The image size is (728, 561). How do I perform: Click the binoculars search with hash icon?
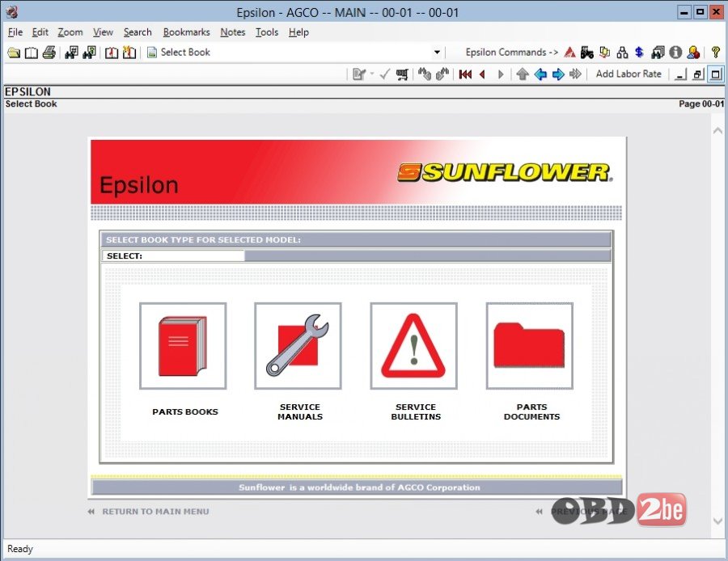click(71, 53)
